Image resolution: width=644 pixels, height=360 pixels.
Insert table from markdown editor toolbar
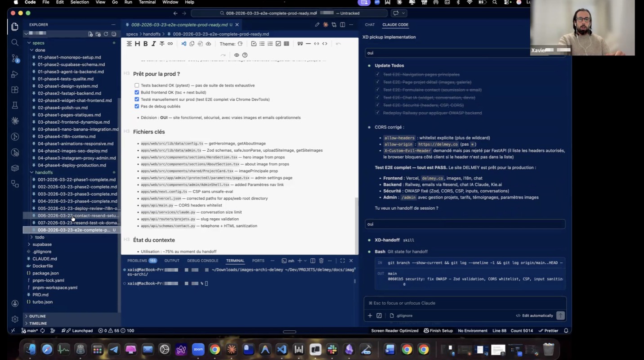pos(286,44)
